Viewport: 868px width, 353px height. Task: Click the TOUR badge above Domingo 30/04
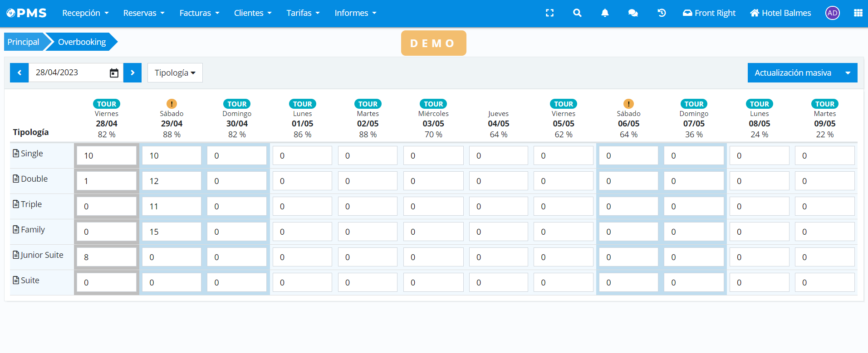237,104
